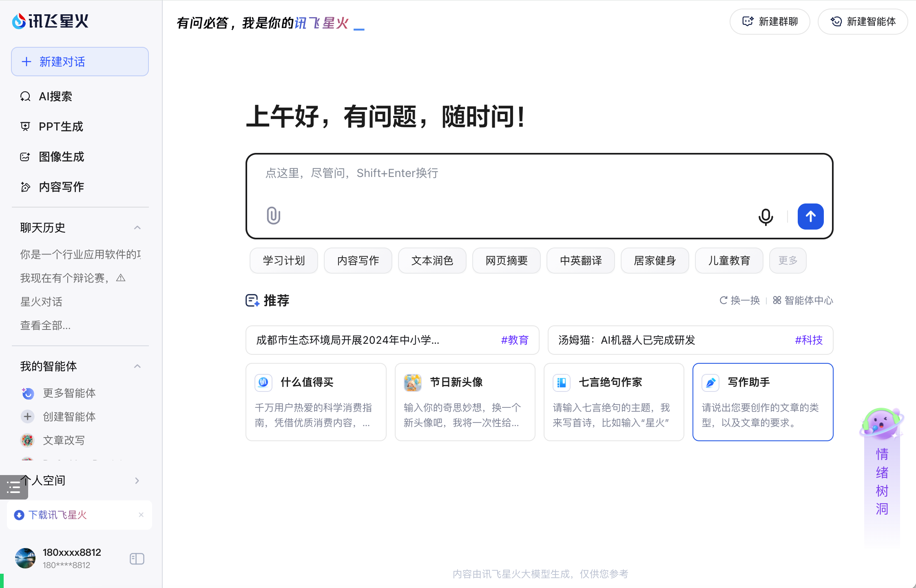Open the AI搜索 feature in the sidebar

click(x=55, y=96)
